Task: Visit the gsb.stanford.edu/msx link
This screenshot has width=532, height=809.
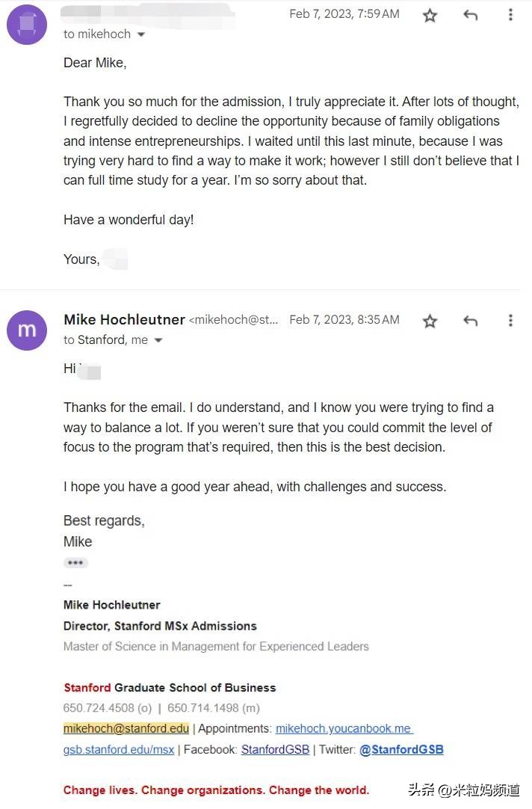Action: click(x=119, y=749)
